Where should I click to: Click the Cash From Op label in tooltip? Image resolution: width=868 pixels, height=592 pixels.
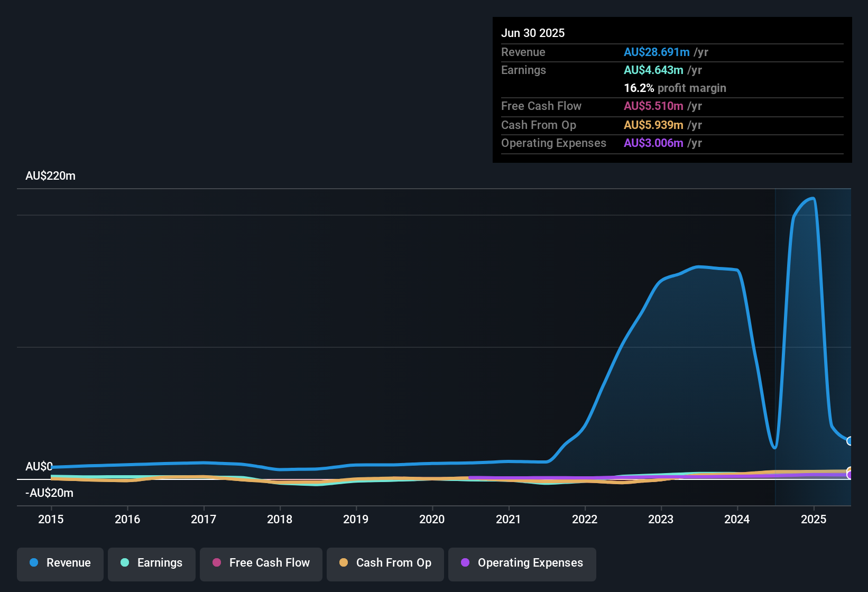(539, 125)
